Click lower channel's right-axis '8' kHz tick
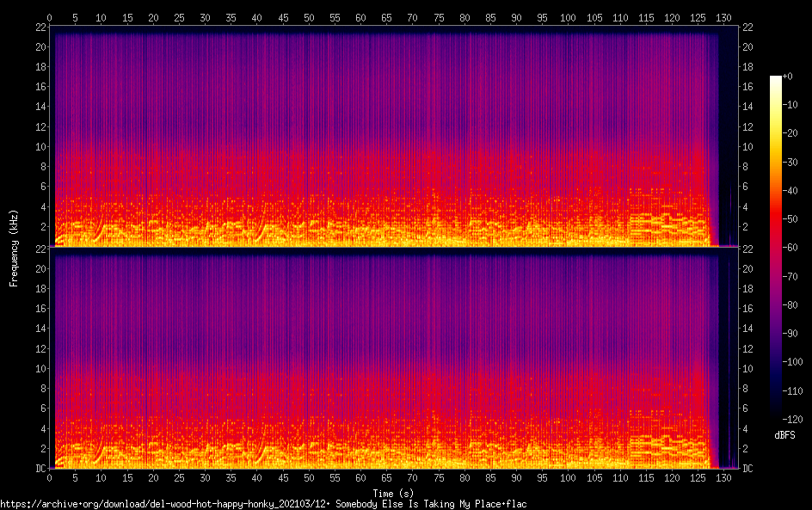 coord(745,389)
